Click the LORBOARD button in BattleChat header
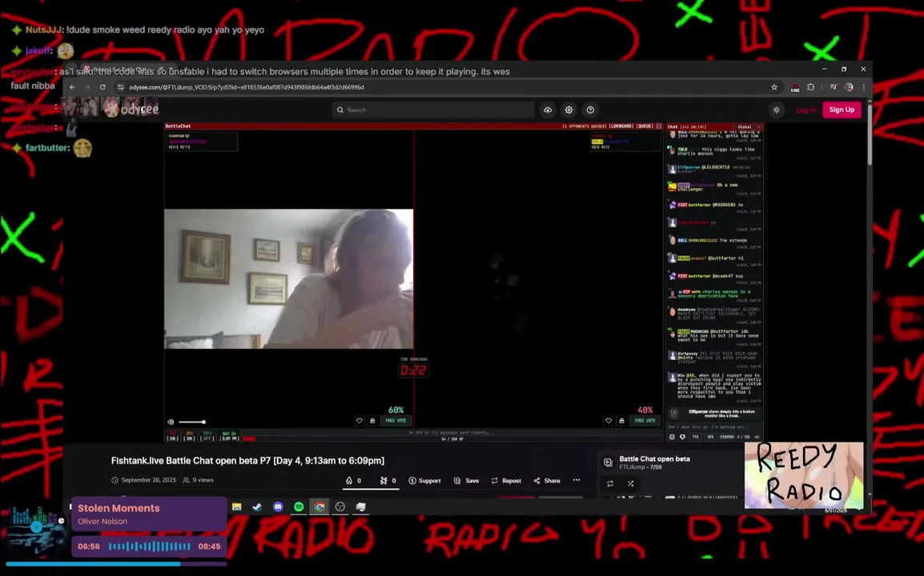Screen dimensions: 924x576 click(x=621, y=126)
